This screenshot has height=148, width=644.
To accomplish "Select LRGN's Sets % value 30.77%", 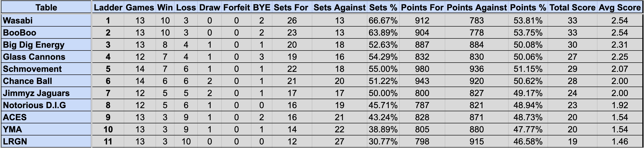I will (x=383, y=141).
